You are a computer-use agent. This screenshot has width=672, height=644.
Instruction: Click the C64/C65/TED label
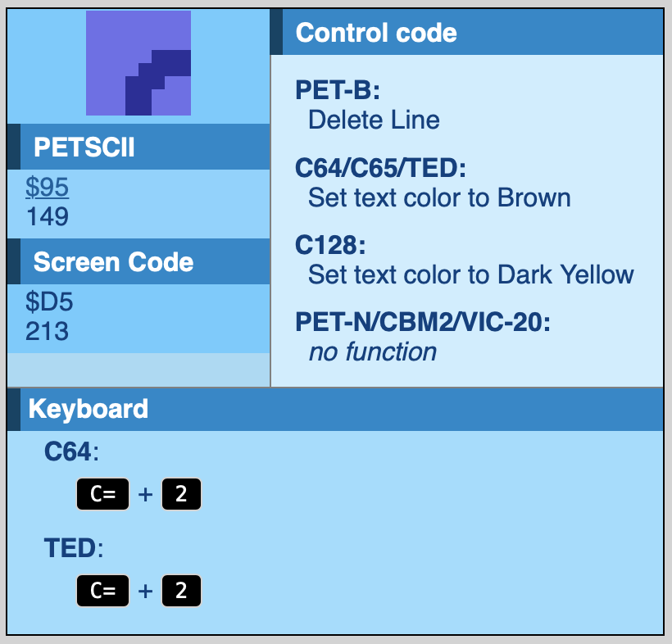coord(380,169)
